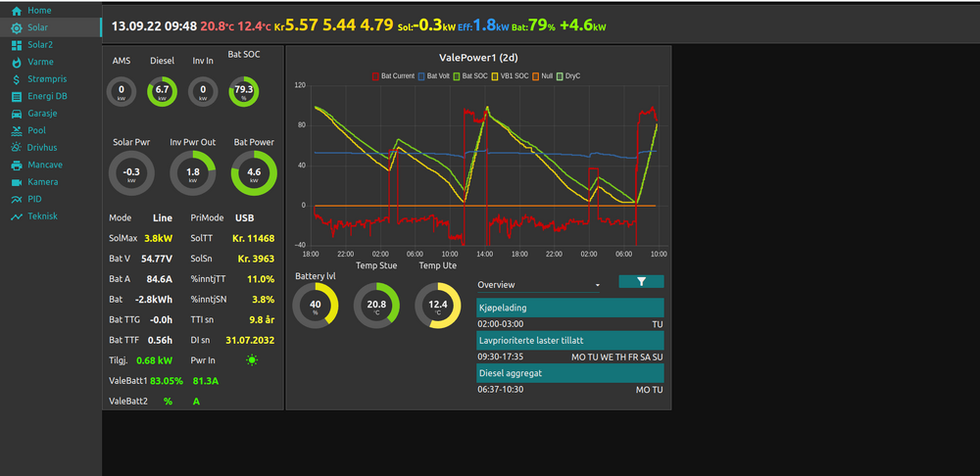The height and width of the screenshot is (476, 980).
Task: Expand the Kjøpelading schedule entry
Action: 569,308
